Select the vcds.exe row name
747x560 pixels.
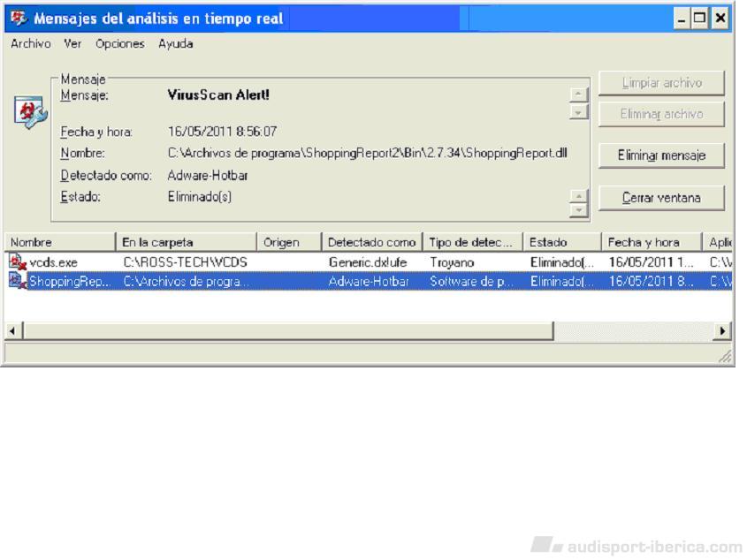coord(53,262)
